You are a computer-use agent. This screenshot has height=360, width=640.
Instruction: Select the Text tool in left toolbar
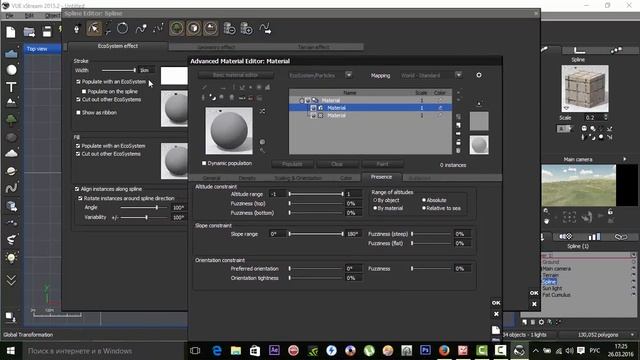tap(11, 87)
